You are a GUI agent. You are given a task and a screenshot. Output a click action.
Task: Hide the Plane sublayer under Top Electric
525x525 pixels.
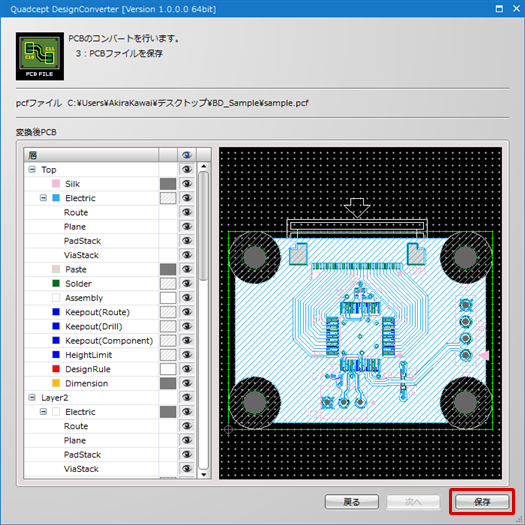pos(187,226)
